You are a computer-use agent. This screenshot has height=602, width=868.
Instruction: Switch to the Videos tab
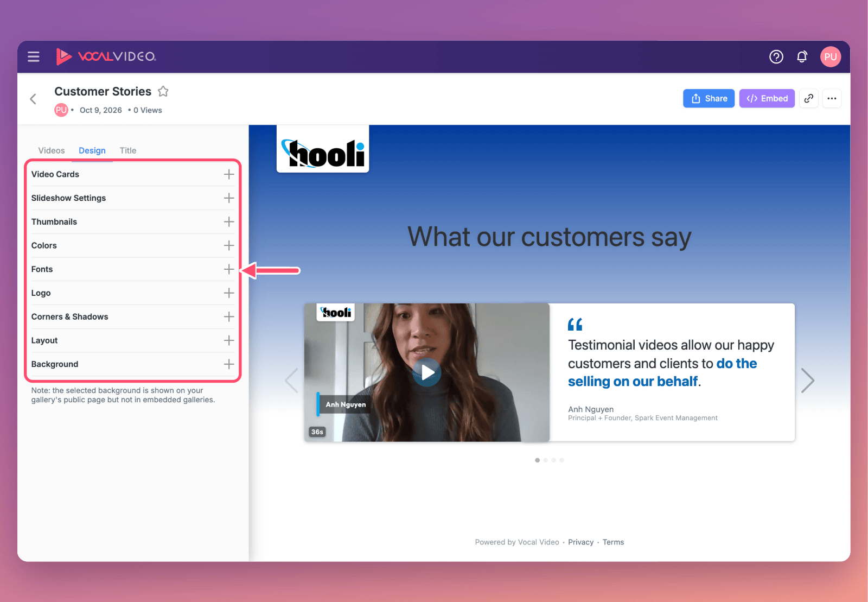click(52, 150)
